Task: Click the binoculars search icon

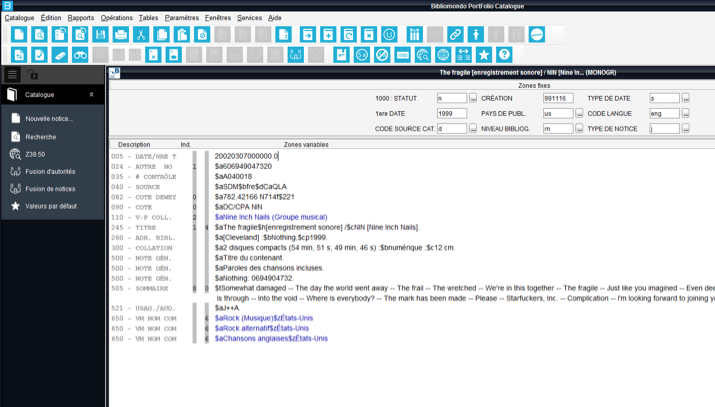Action: click(x=80, y=55)
